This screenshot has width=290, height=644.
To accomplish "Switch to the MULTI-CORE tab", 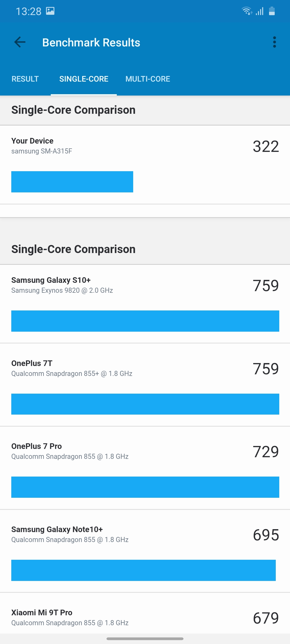I will click(x=148, y=79).
